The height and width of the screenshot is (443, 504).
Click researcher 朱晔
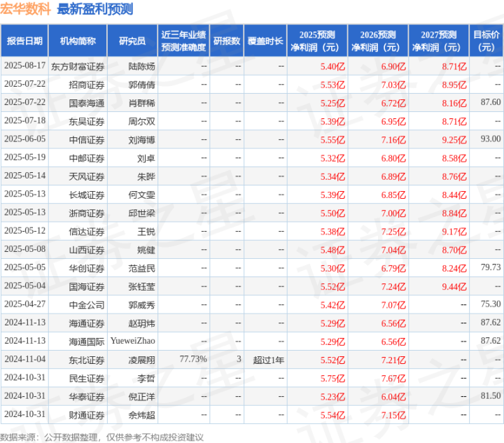click(x=146, y=176)
